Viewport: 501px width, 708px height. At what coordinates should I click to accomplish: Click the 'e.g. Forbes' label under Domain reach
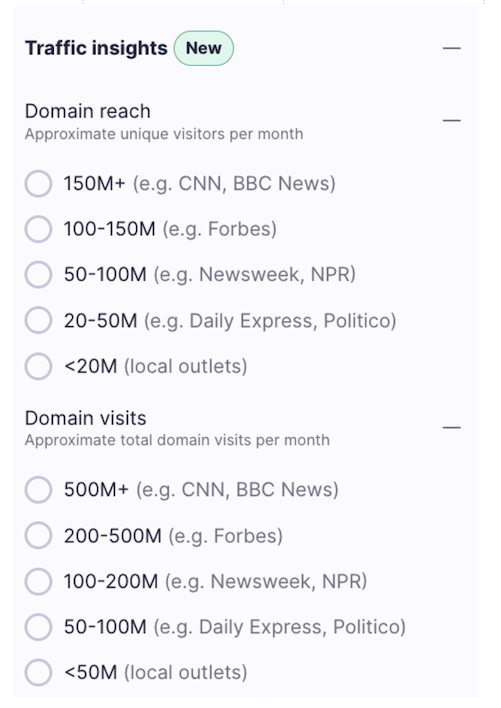[220, 229]
